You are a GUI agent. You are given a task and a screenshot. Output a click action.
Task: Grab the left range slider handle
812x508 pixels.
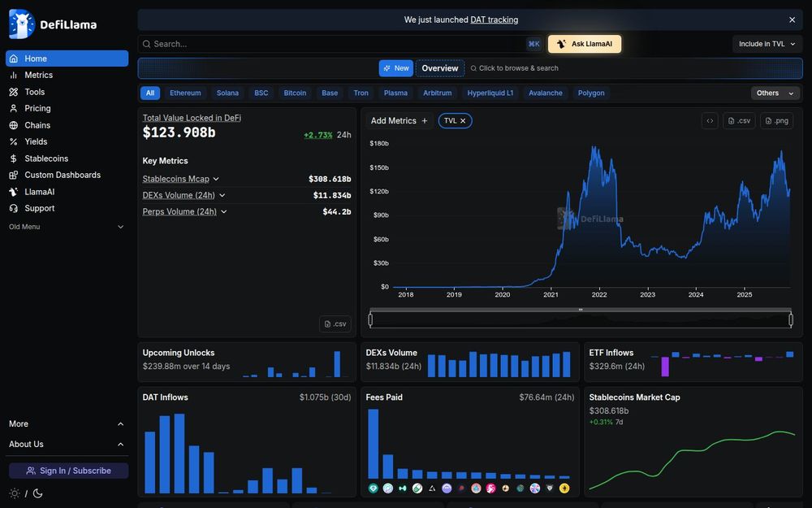370,319
